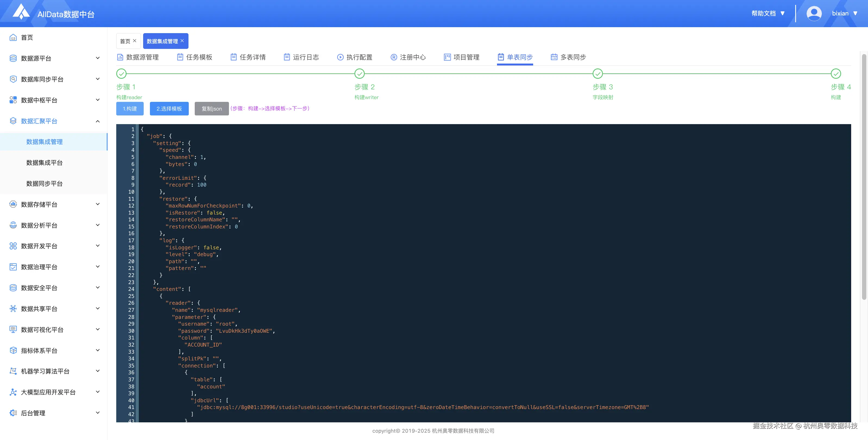Click the 项目管理 board icon
Screen dimensions: 868x440
(x=447, y=57)
